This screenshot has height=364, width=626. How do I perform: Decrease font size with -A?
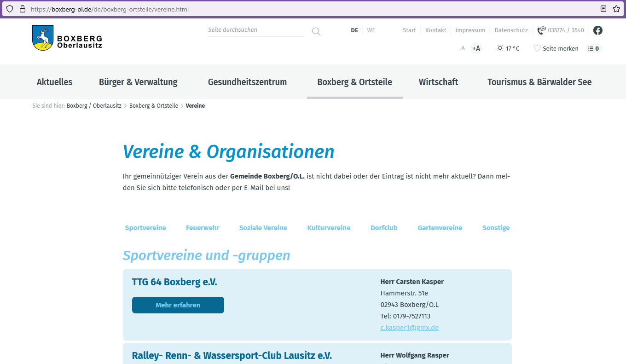point(462,48)
